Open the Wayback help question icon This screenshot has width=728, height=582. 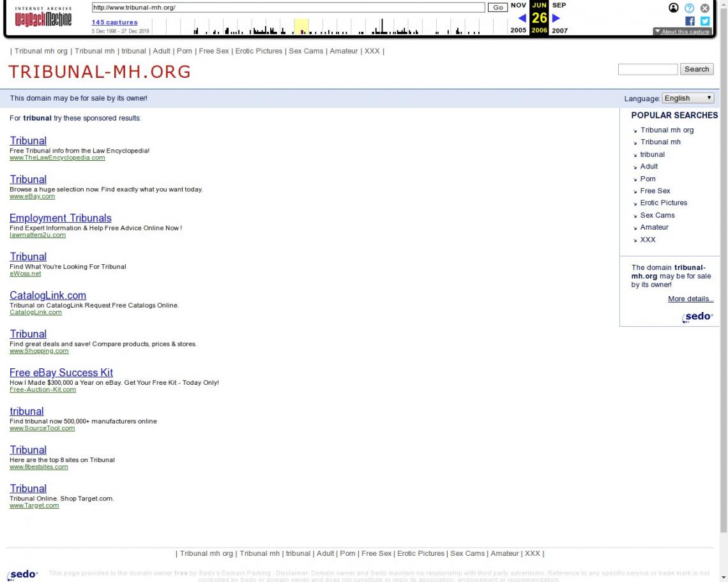(690, 8)
